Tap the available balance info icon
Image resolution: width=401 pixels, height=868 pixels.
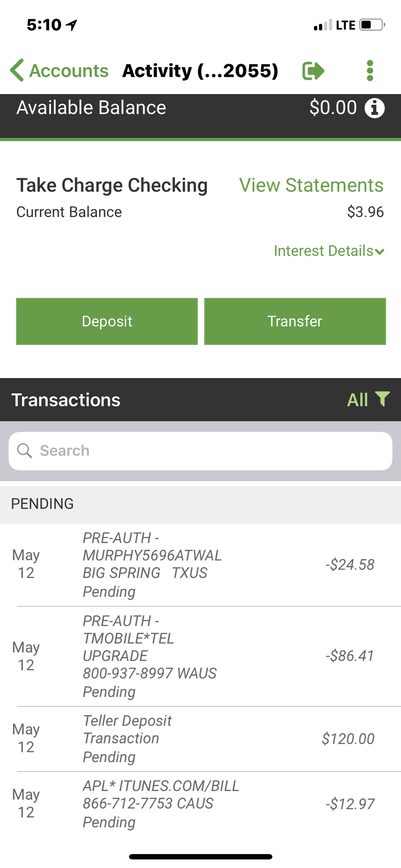click(375, 108)
